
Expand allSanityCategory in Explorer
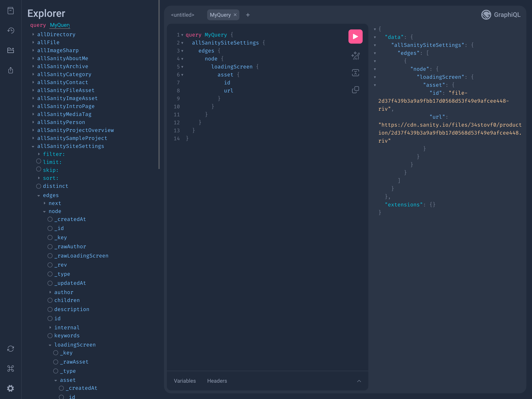(x=33, y=74)
